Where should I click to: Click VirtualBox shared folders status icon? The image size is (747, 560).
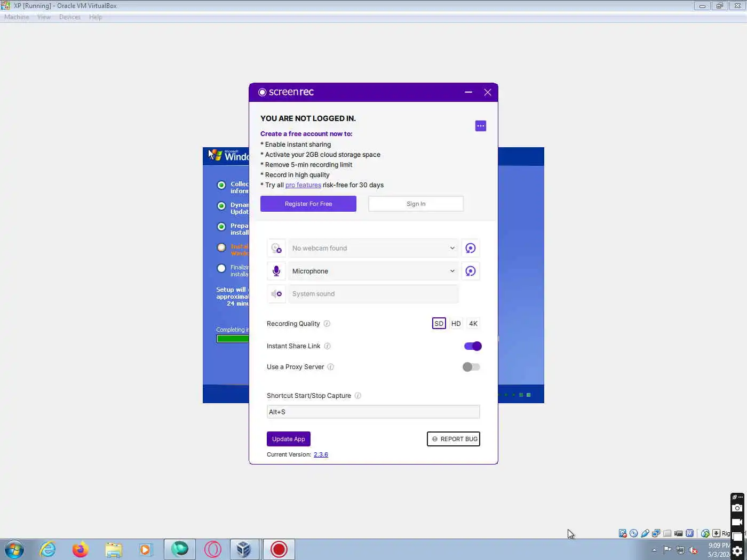coord(667,533)
